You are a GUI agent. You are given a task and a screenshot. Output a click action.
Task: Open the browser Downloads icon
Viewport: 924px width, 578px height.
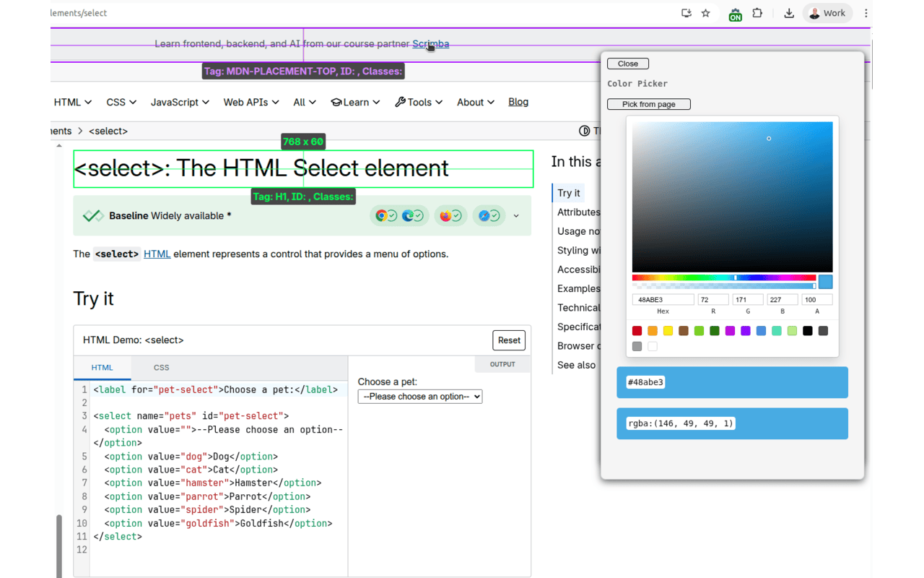[788, 13]
